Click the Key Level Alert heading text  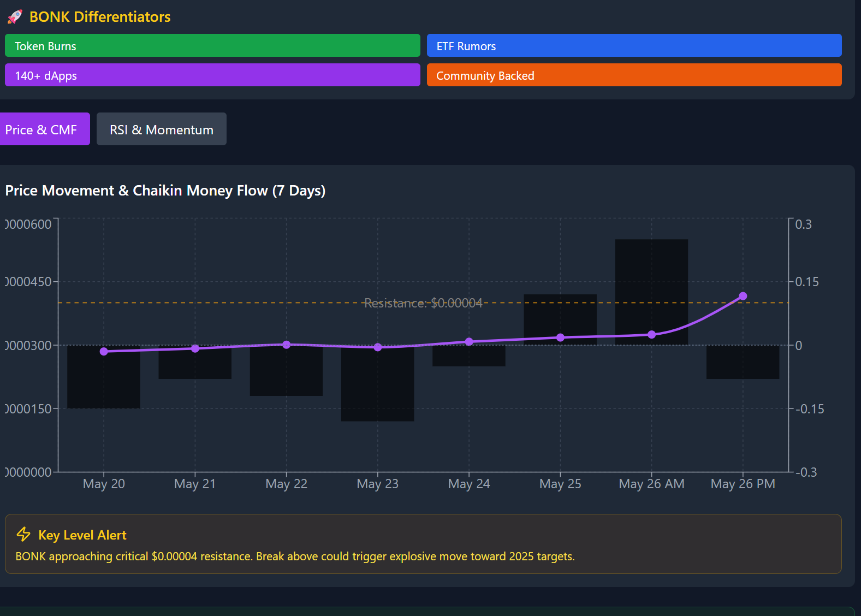point(82,535)
